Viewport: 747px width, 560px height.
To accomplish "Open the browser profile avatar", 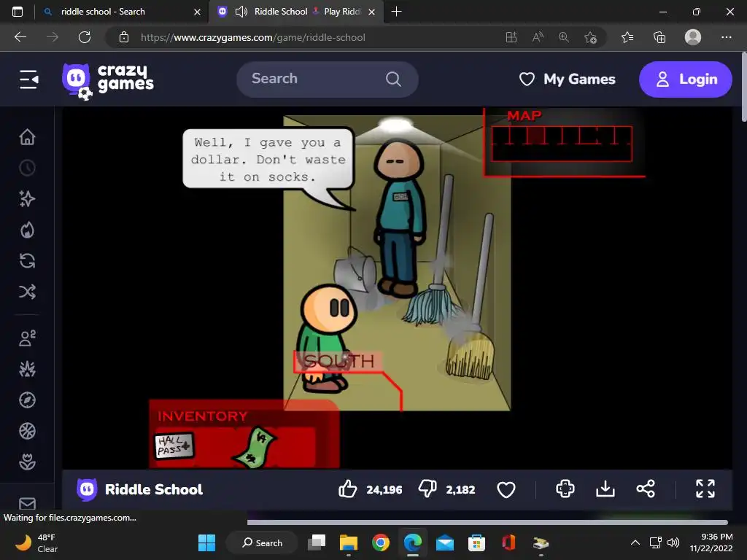I will (692, 37).
